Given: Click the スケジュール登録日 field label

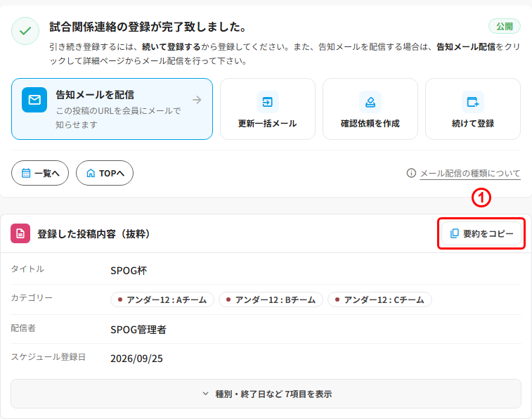Looking at the screenshot, I should click(x=48, y=356).
